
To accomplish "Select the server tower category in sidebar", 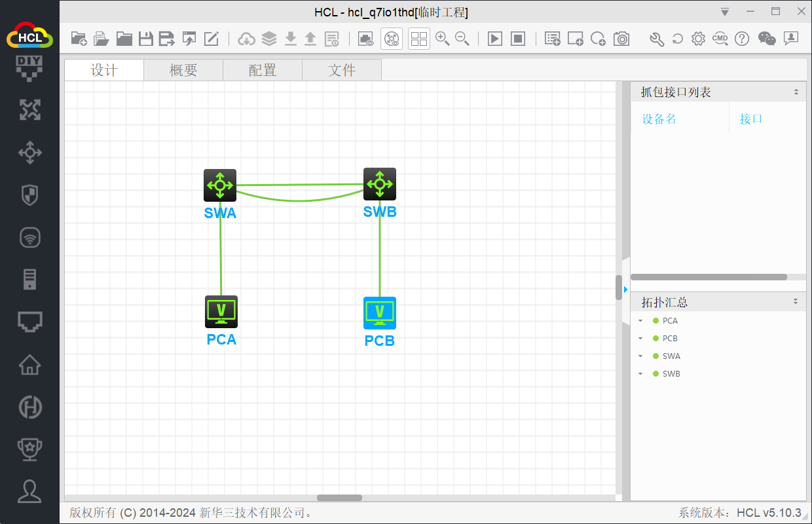I will 29,279.
